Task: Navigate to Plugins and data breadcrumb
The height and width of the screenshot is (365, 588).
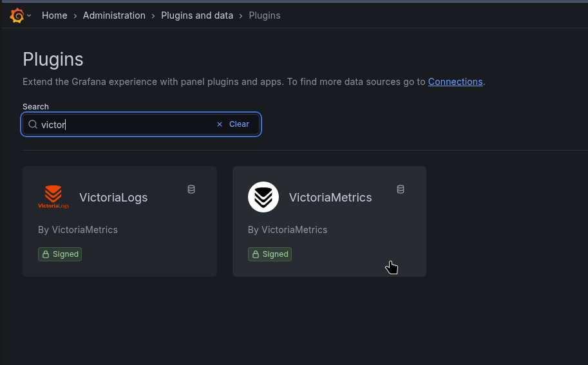Action: click(197, 15)
